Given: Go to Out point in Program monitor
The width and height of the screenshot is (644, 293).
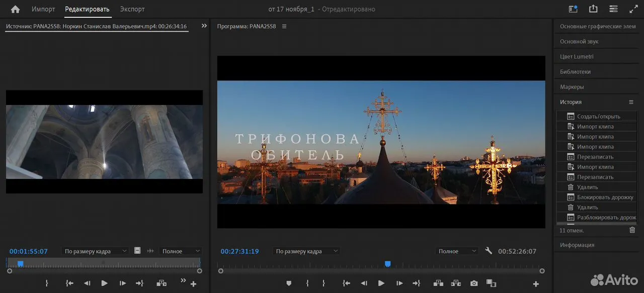Looking at the screenshot, I should point(416,283).
